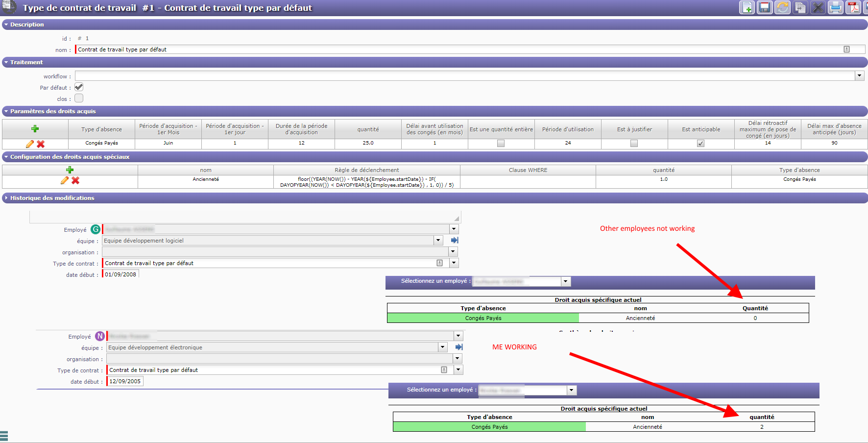Click the new item toolbar icon
The width and height of the screenshot is (868, 443).
(x=747, y=8)
